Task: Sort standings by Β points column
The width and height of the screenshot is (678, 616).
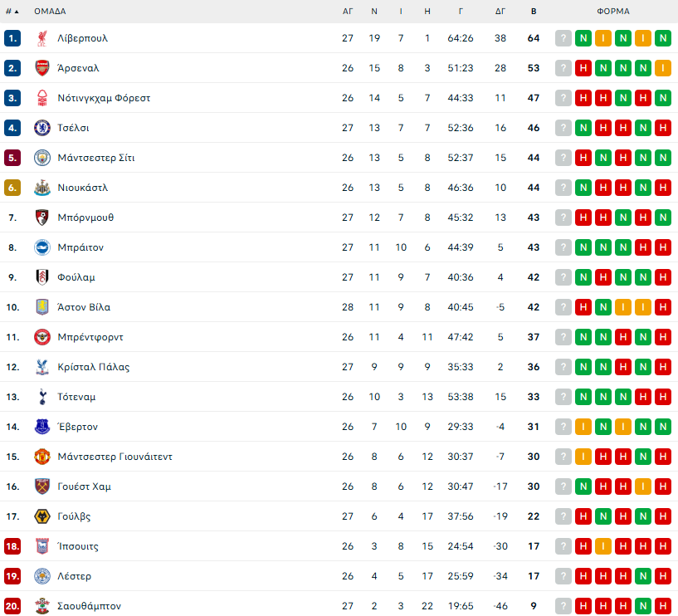Action: coord(534,12)
